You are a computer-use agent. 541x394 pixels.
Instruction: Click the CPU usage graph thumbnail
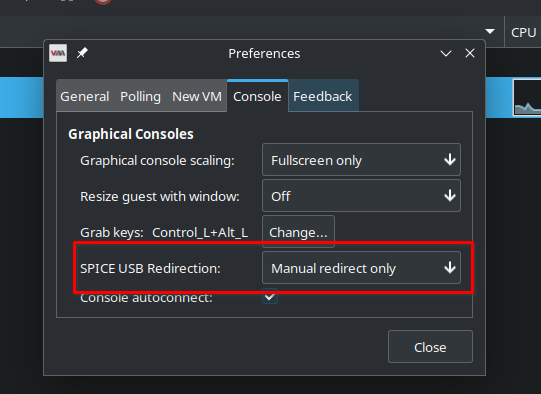527,98
